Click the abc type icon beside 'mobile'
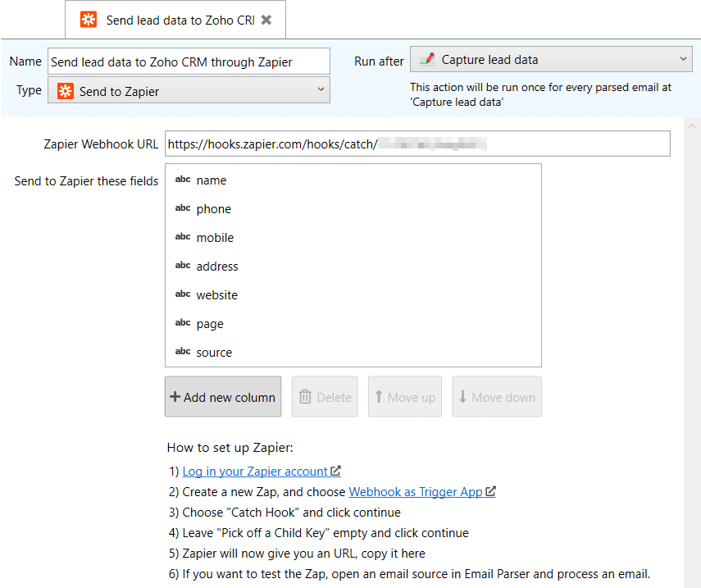 [x=183, y=236]
